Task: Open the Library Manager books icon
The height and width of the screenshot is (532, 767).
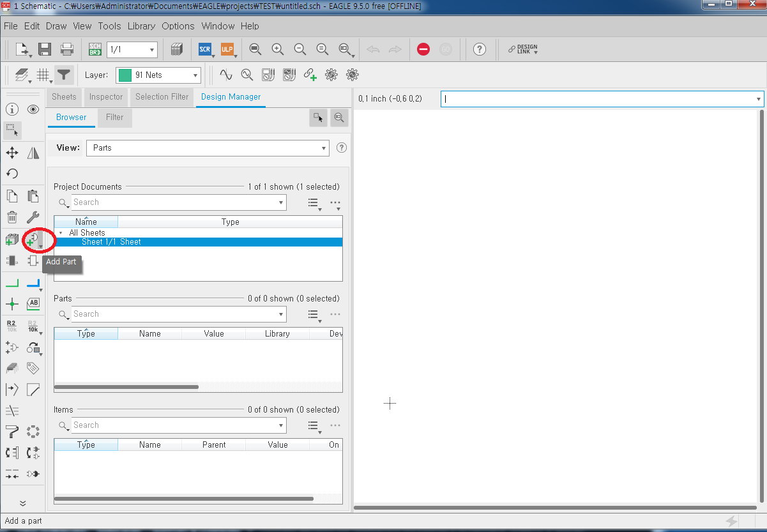Action: [177, 49]
